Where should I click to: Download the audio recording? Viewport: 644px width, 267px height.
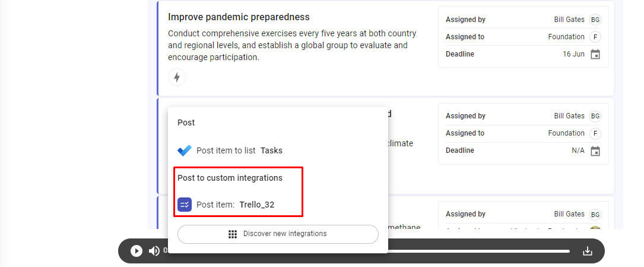pos(588,251)
